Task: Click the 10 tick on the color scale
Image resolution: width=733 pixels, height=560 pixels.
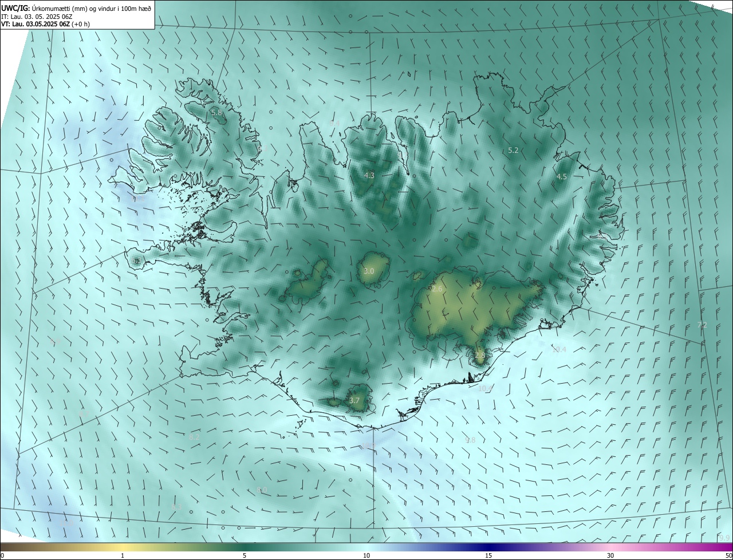Action: (366, 555)
